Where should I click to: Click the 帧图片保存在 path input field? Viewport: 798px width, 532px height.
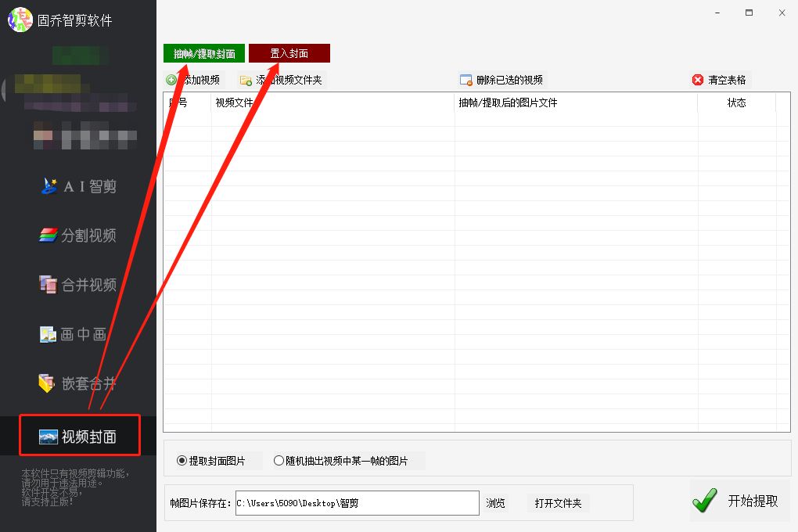click(358, 503)
